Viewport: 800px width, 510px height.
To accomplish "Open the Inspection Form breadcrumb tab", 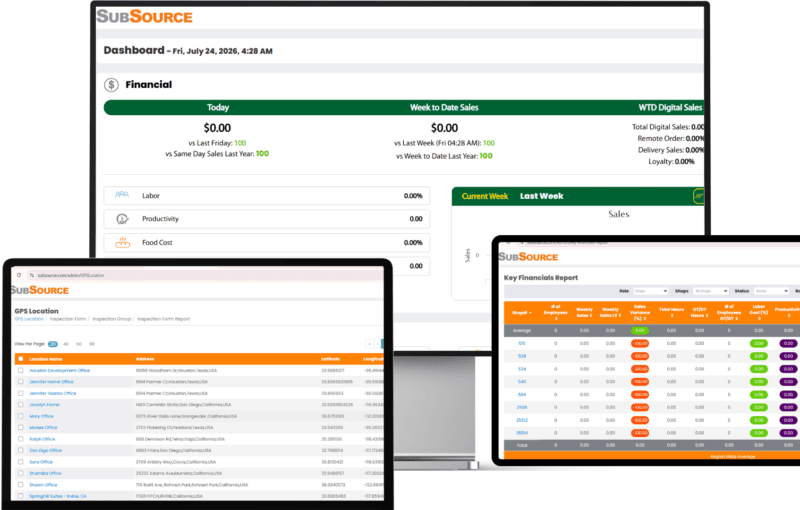I will (x=68, y=319).
